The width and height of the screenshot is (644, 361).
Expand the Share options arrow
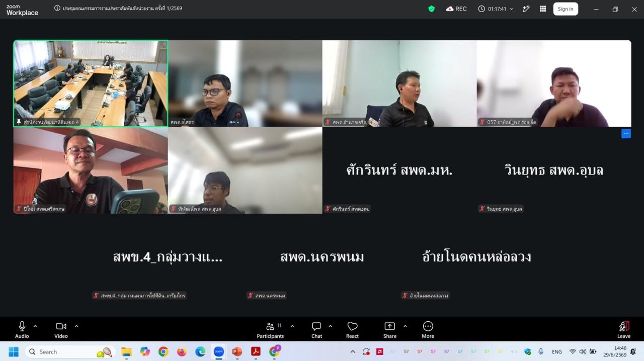pos(405,326)
